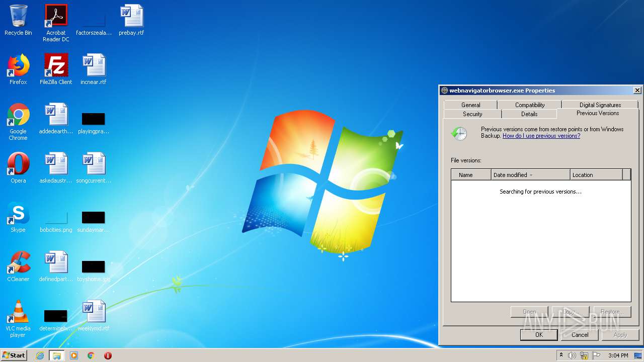
Task: Switch to Digital Signatures tab
Action: coord(600,105)
